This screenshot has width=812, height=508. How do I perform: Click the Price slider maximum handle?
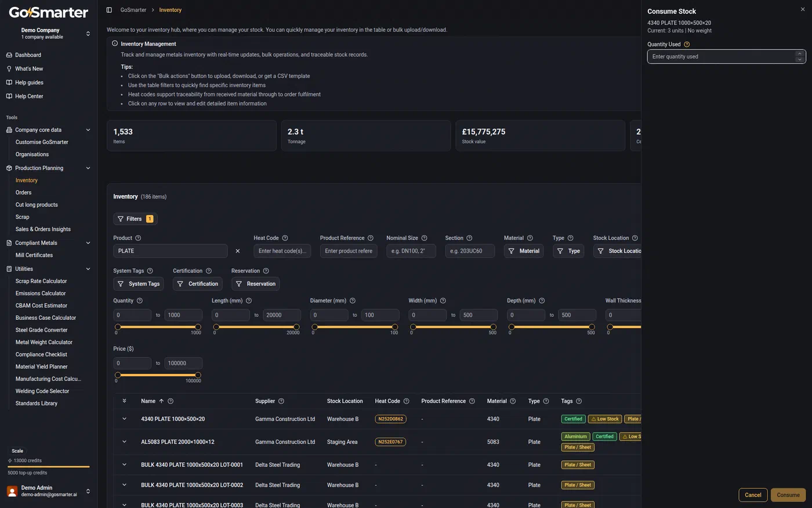(x=198, y=375)
